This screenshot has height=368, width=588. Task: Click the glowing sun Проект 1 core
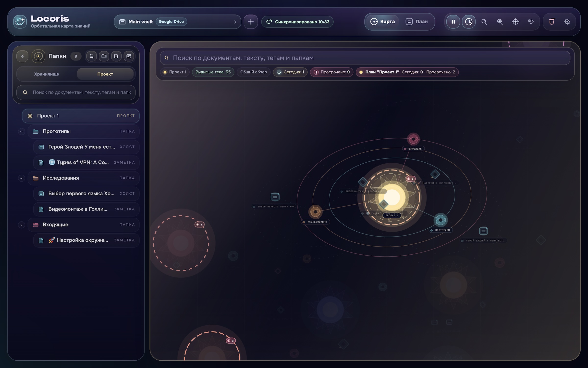[x=392, y=197]
